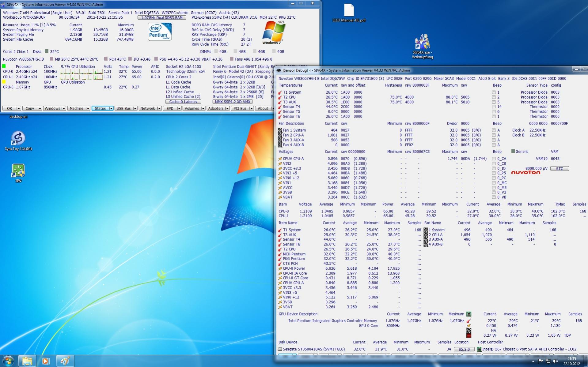Image resolution: width=588 pixels, height=367 pixels.
Task: Select the desktop.ini file label on desktop
Action: pos(18,117)
